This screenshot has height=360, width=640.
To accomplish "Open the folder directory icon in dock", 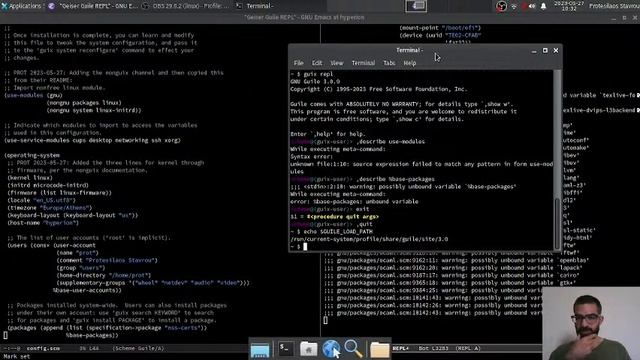I will (x=380, y=349).
